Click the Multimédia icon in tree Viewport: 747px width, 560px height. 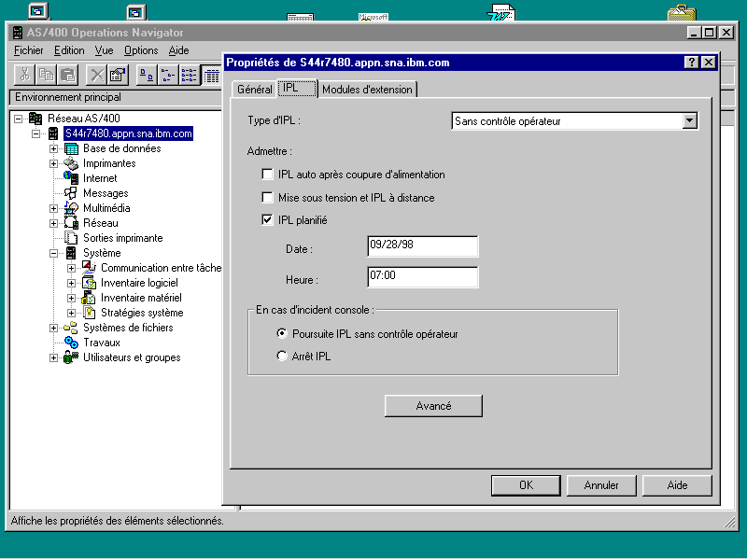pyautogui.click(x=71, y=208)
